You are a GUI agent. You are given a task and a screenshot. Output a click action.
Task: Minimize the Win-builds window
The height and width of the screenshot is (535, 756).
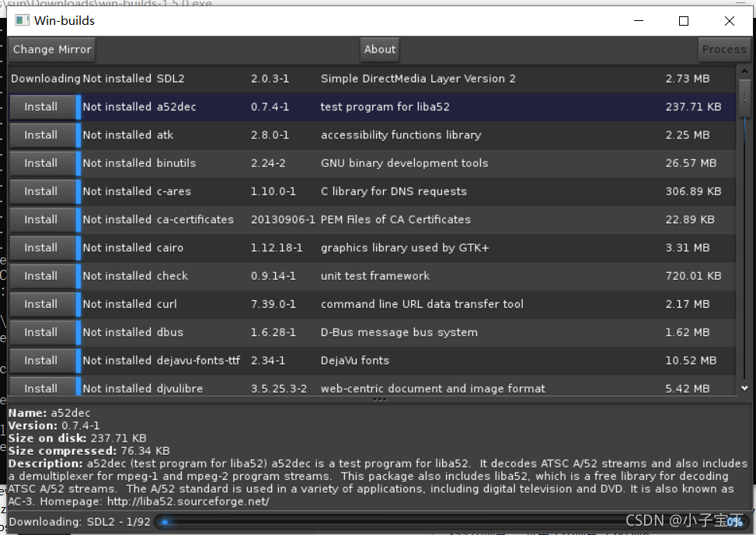click(639, 21)
